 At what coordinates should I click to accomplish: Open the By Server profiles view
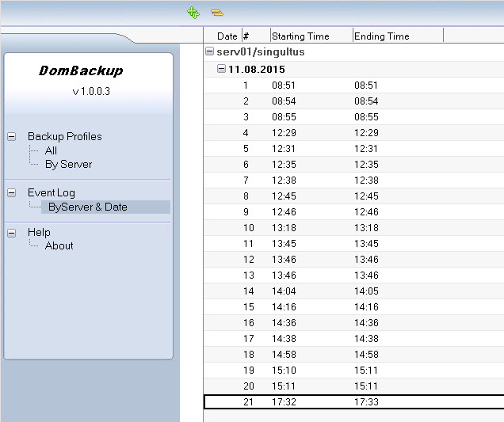tap(68, 165)
